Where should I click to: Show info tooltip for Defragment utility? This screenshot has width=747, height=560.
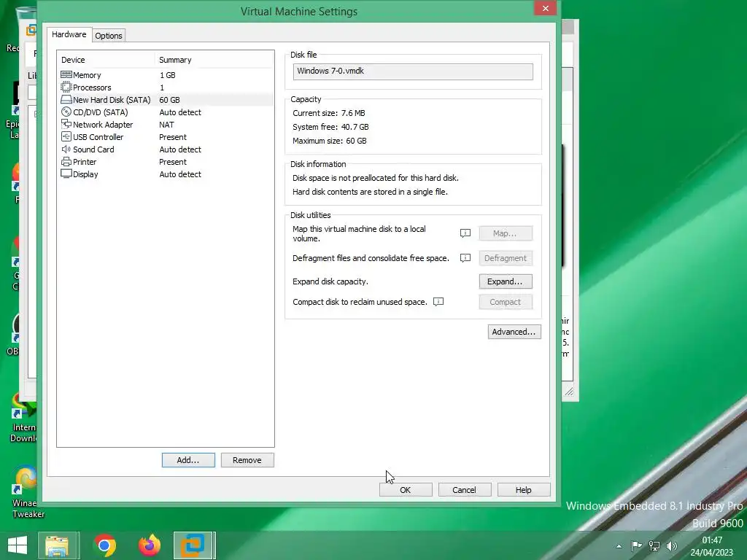point(465,257)
